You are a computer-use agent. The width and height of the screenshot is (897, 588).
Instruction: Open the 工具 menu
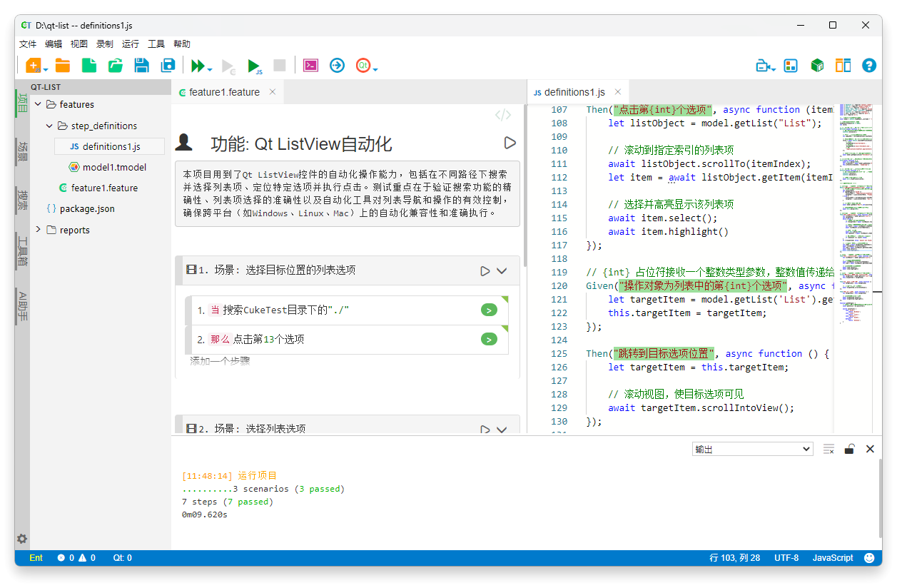(156, 44)
